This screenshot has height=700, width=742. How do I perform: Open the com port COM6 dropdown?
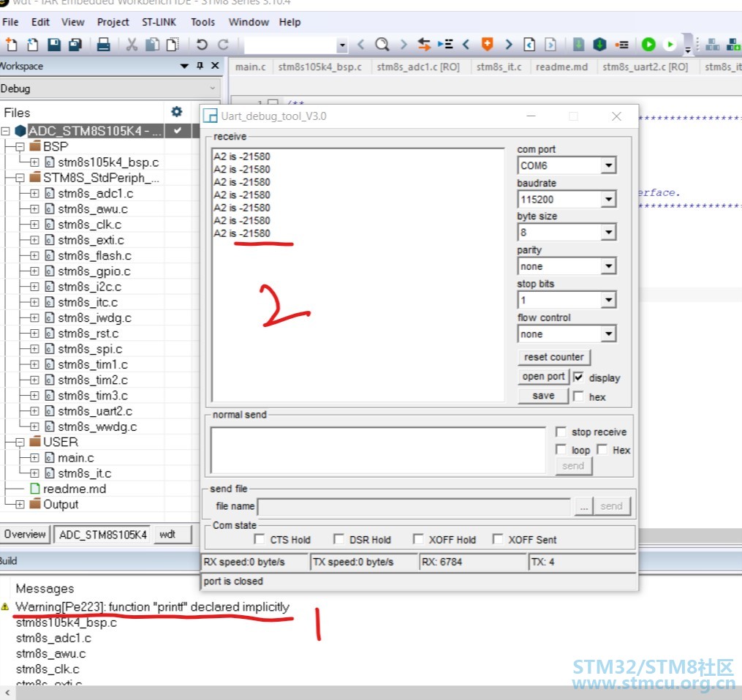pos(608,165)
